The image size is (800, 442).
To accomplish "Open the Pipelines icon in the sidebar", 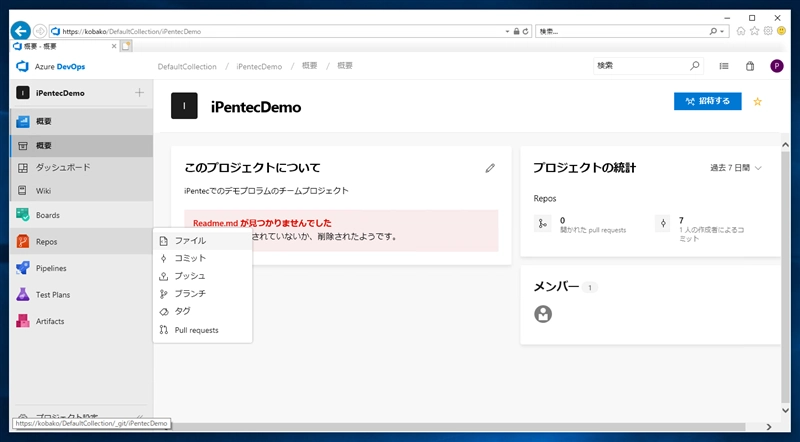I will 22,268.
